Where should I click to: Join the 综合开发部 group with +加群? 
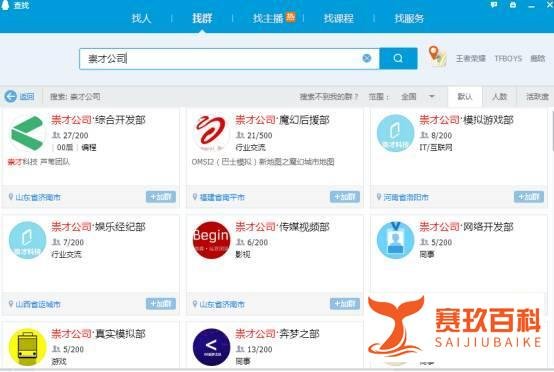click(161, 197)
